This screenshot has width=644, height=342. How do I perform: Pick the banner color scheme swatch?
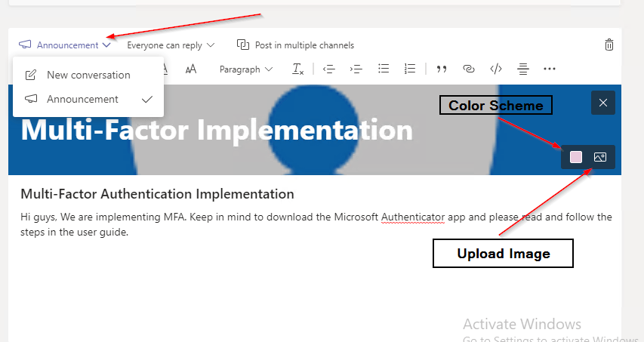pos(576,157)
